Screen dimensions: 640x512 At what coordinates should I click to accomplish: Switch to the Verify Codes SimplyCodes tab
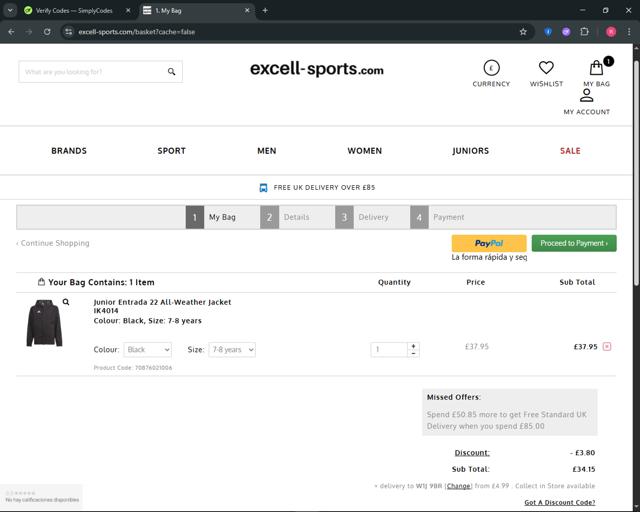pos(74,11)
